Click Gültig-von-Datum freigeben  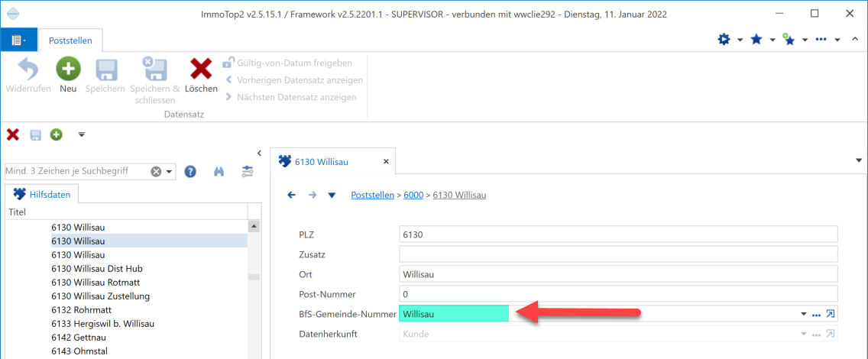tap(287, 63)
